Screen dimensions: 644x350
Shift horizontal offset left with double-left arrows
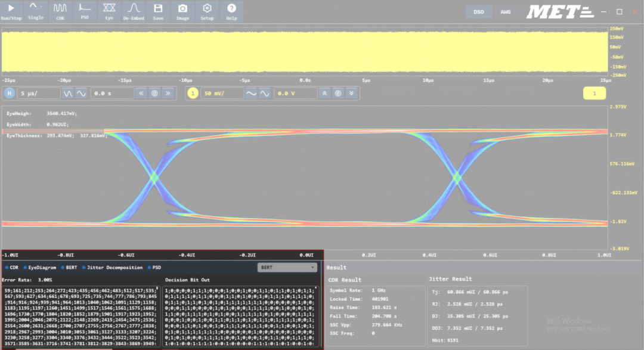tap(141, 93)
